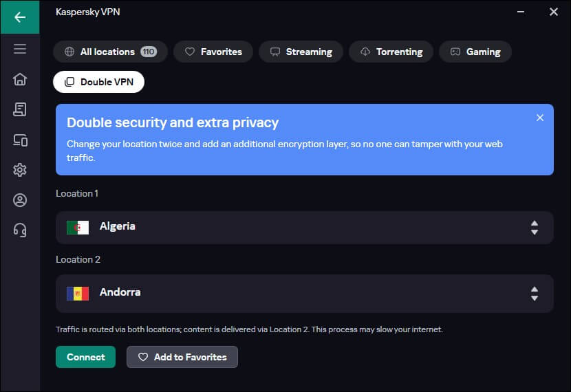The height and width of the screenshot is (392, 571).
Task: Open settings gear icon in sidebar
Action: coord(20,170)
